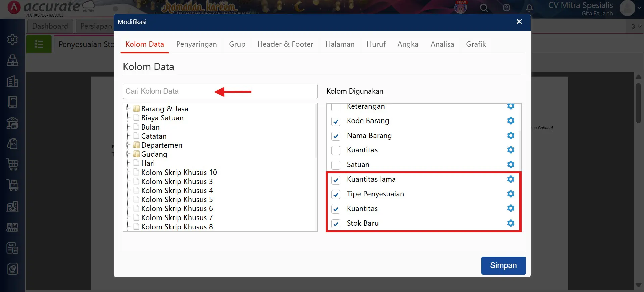Open settings gear for Kode Barang column
This screenshot has width=644, height=292.
(x=510, y=121)
